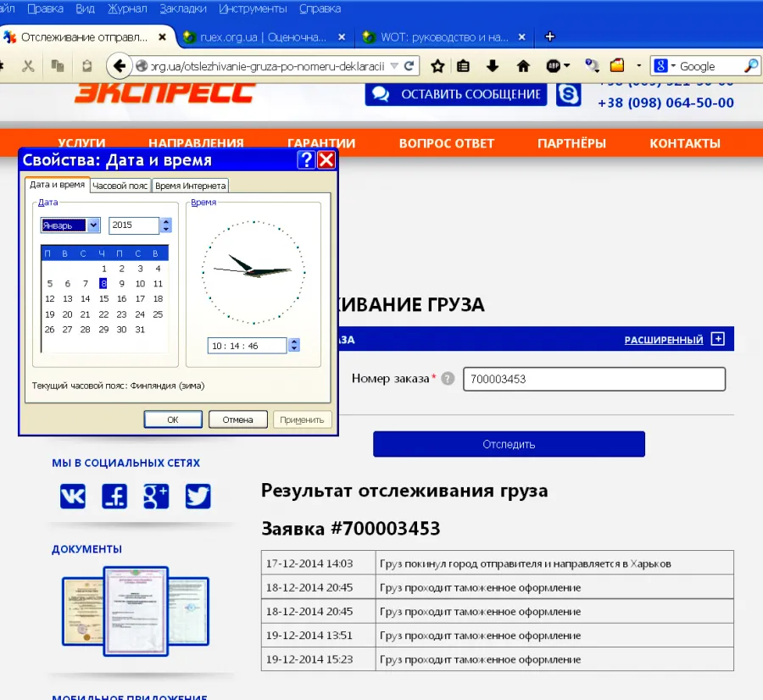Open the Журнал menu
Screen dimensions: 763x700
pos(127,8)
